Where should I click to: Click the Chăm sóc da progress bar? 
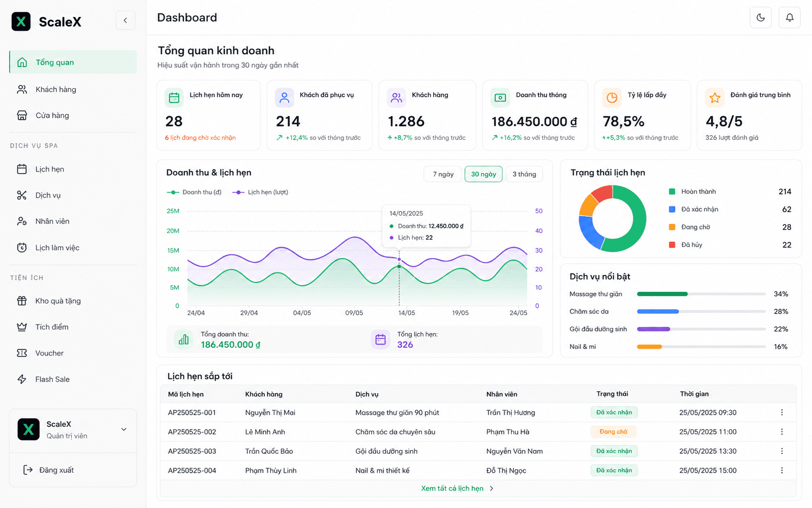click(x=701, y=311)
